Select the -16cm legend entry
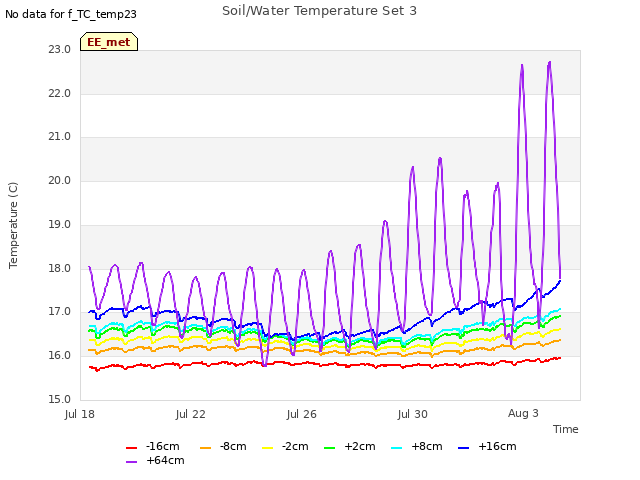The height and width of the screenshot is (480, 640). click(153, 447)
